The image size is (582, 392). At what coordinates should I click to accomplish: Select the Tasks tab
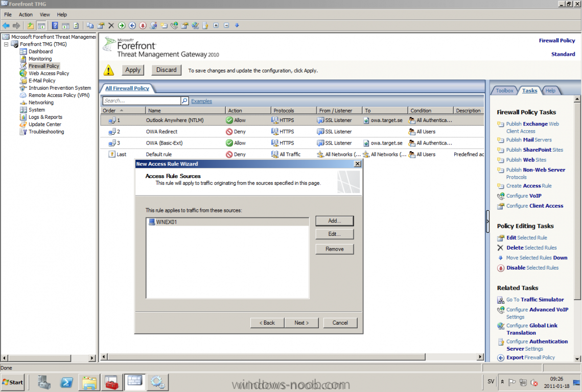(x=529, y=90)
